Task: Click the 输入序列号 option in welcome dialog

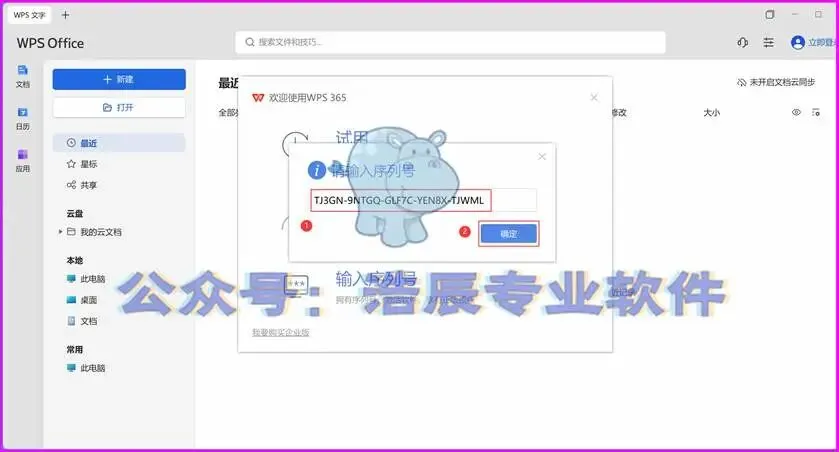Action: (376, 279)
